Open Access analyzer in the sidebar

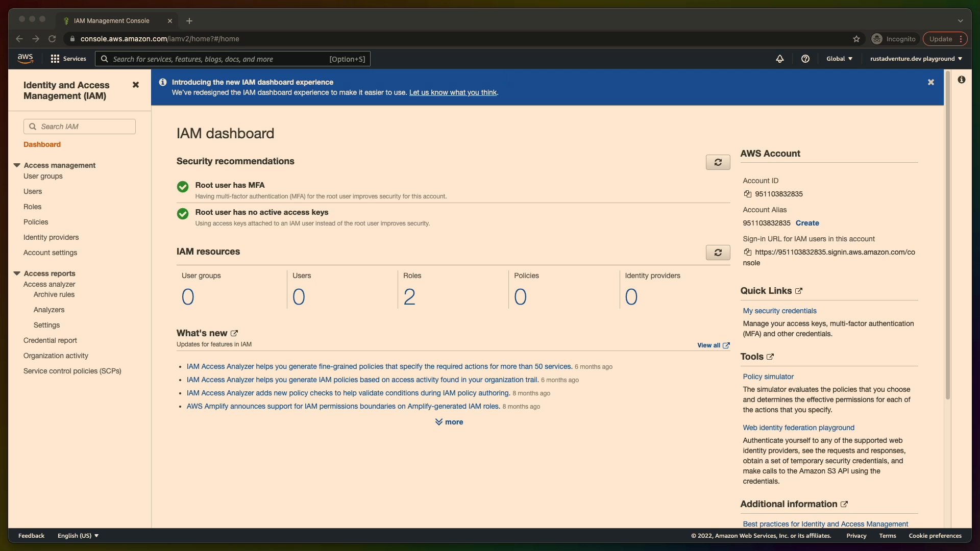pos(49,284)
